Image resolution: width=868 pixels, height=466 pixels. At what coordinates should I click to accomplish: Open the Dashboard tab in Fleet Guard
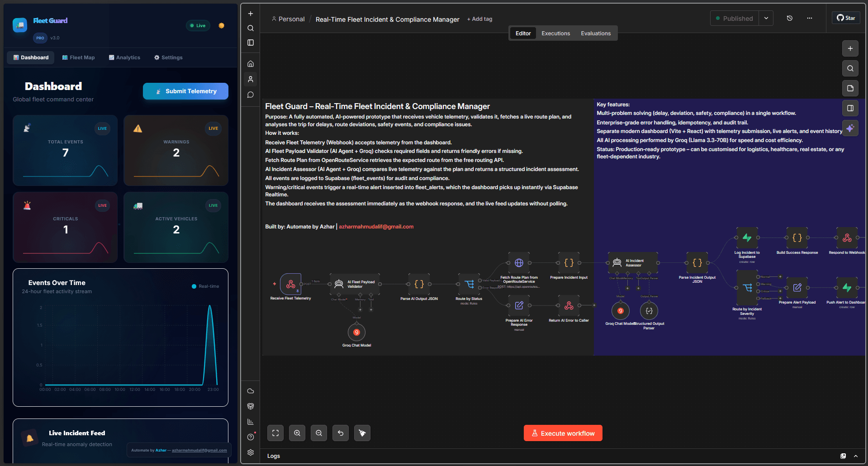(x=31, y=57)
